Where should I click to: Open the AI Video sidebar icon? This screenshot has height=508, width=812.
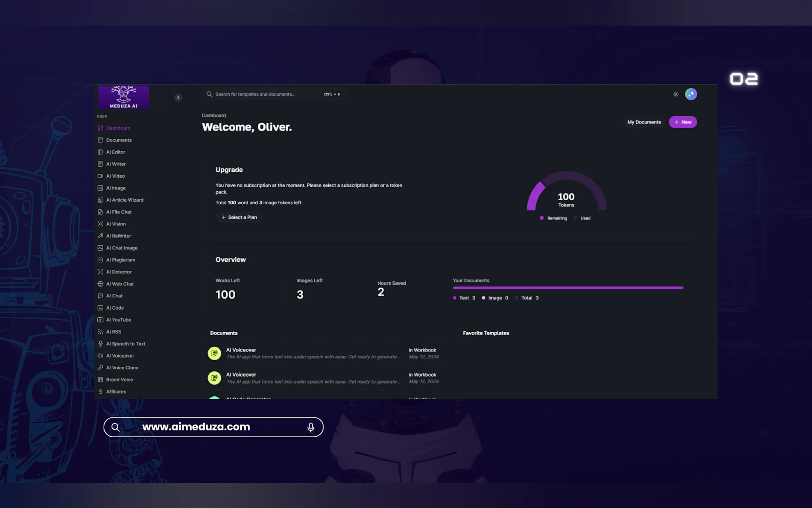(100, 176)
